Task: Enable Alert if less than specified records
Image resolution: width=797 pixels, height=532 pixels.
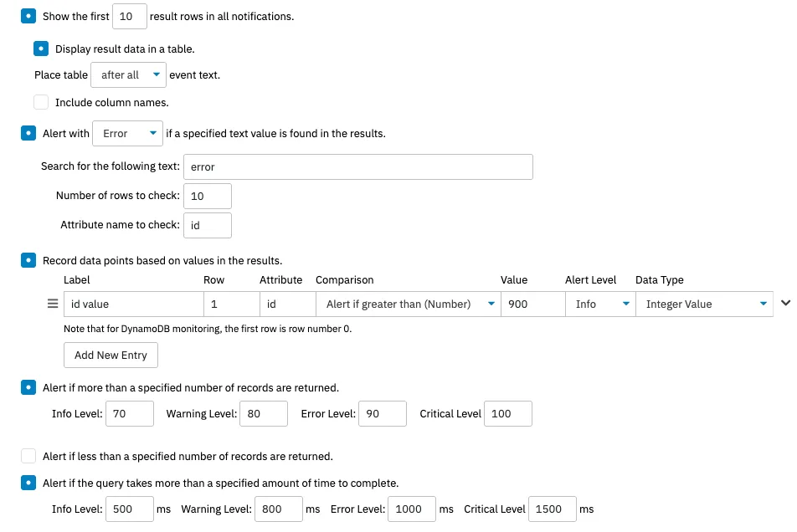Action: tap(28, 456)
